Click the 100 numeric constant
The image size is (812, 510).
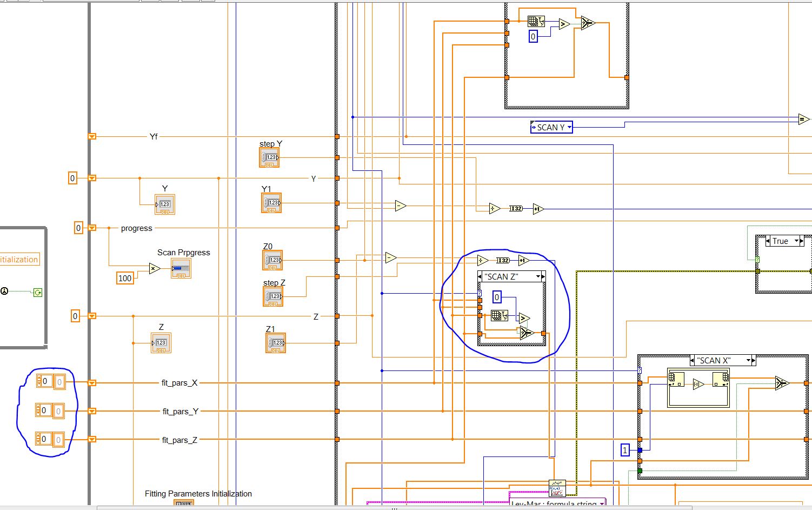[125, 278]
